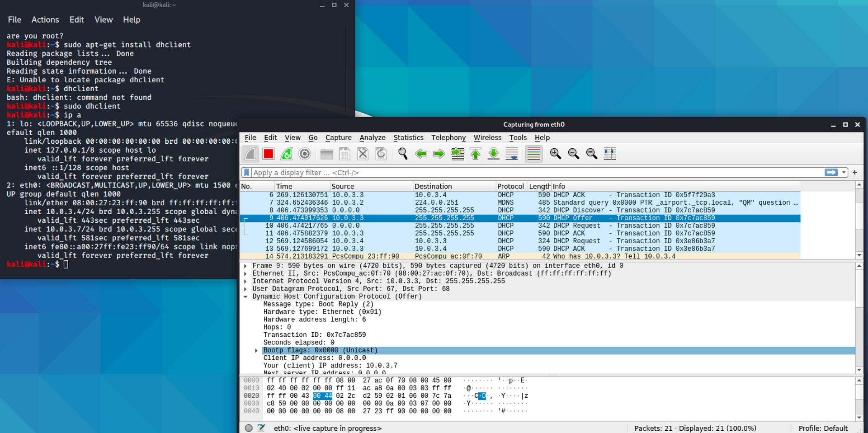Open the Wireless menu

pyautogui.click(x=487, y=137)
